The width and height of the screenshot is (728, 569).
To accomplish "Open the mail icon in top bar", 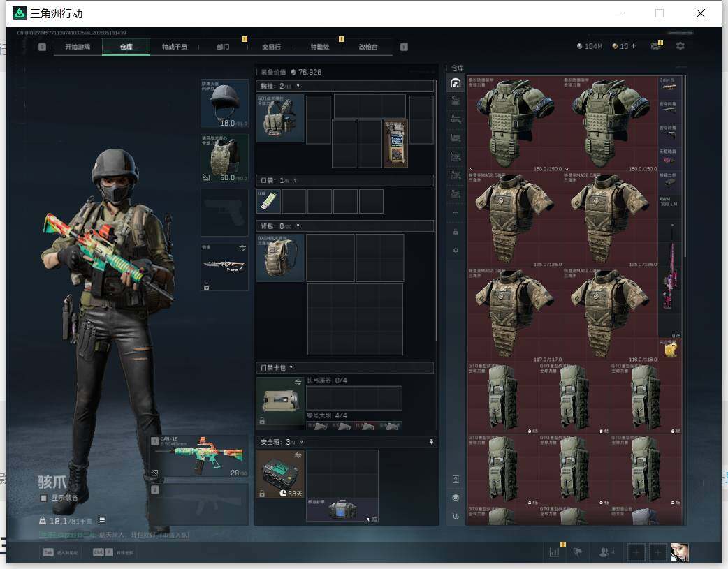I will (x=655, y=46).
